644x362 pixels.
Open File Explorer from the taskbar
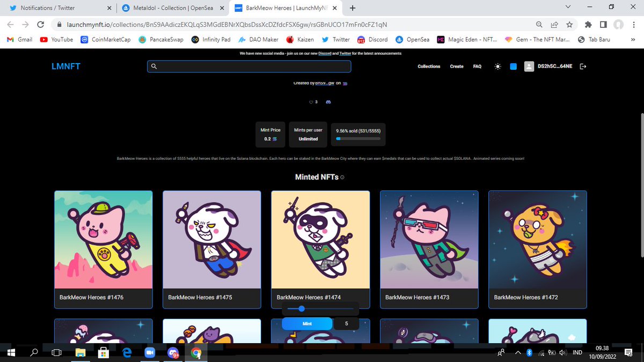pos(80,352)
